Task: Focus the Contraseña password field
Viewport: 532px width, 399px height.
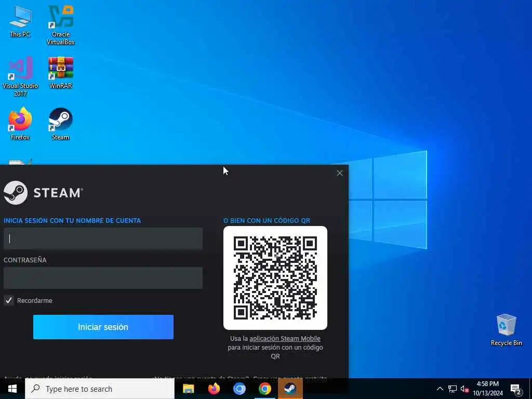Action: coord(103,278)
